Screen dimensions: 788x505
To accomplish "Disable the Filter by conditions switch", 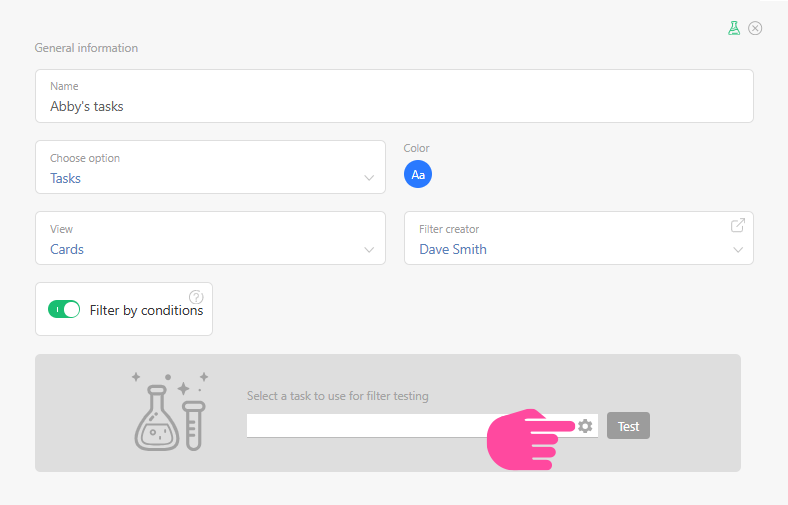I will 64,310.
